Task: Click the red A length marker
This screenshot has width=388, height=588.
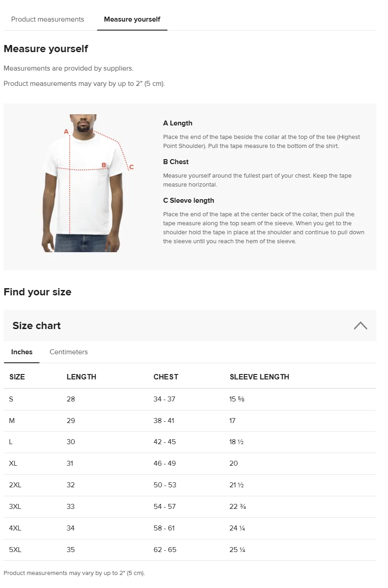Action: tap(66, 132)
